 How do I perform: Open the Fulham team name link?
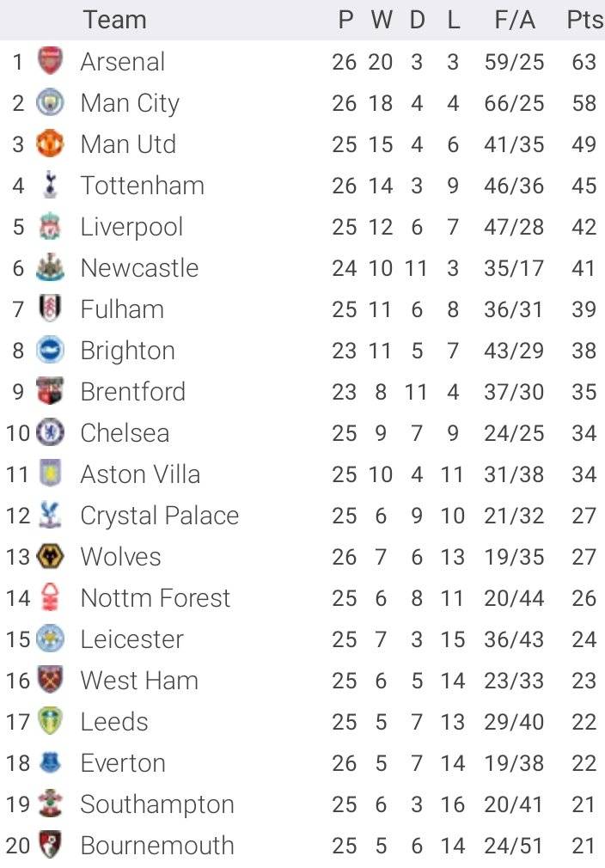point(122,309)
